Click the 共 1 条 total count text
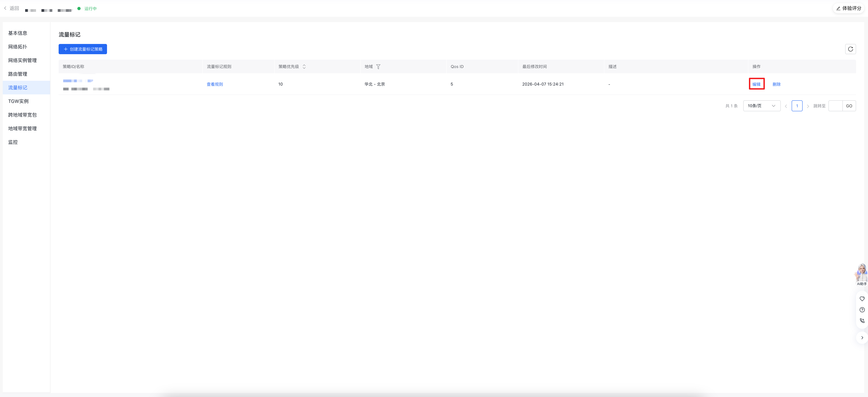 (x=731, y=106)
